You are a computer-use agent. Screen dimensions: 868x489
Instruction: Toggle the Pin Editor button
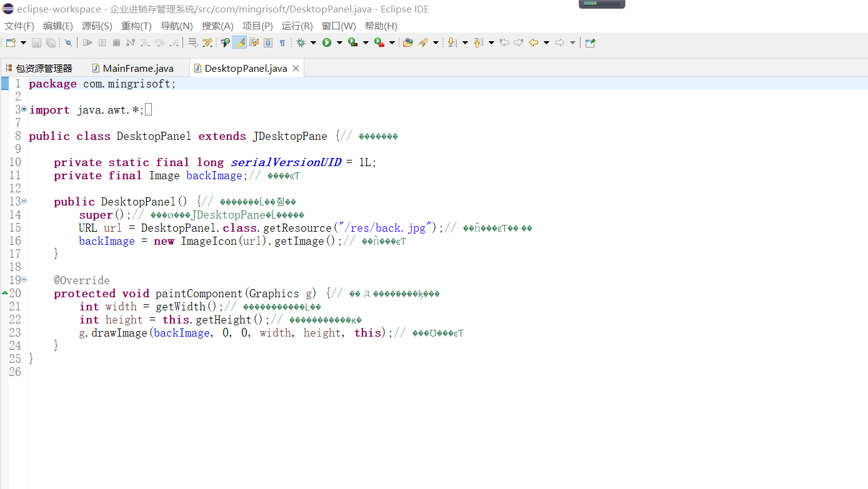(x=590, y=42)
